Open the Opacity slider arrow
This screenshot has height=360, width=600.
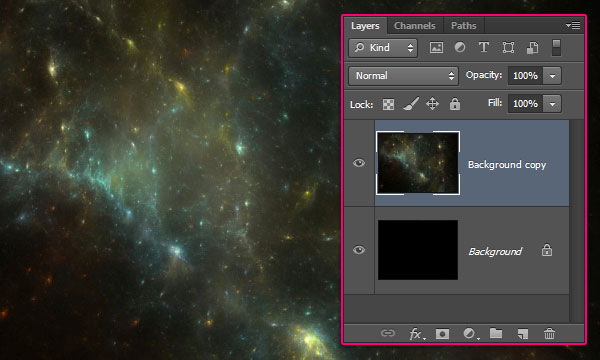click(x=552, y=76)
